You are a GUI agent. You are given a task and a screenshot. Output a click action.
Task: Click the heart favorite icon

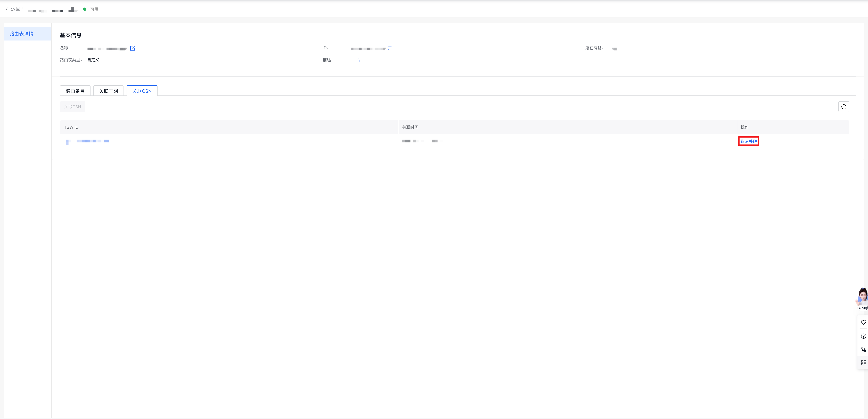point(863,322)
